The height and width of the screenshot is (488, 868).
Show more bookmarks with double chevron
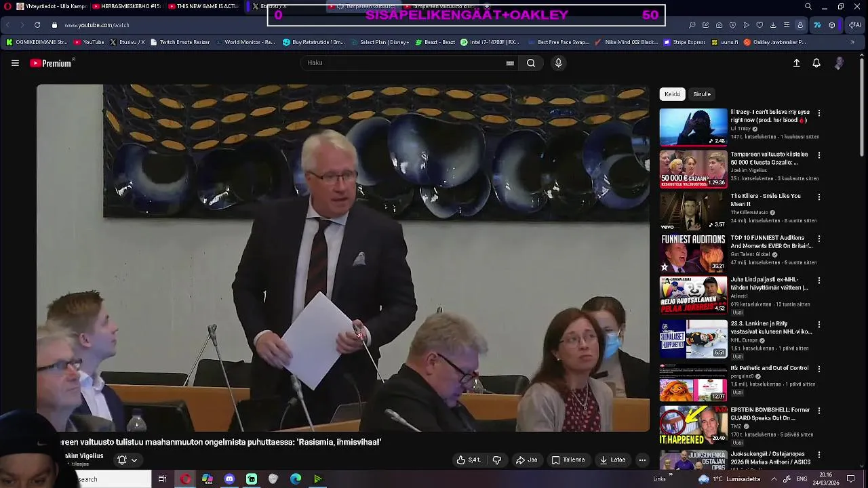852,42
